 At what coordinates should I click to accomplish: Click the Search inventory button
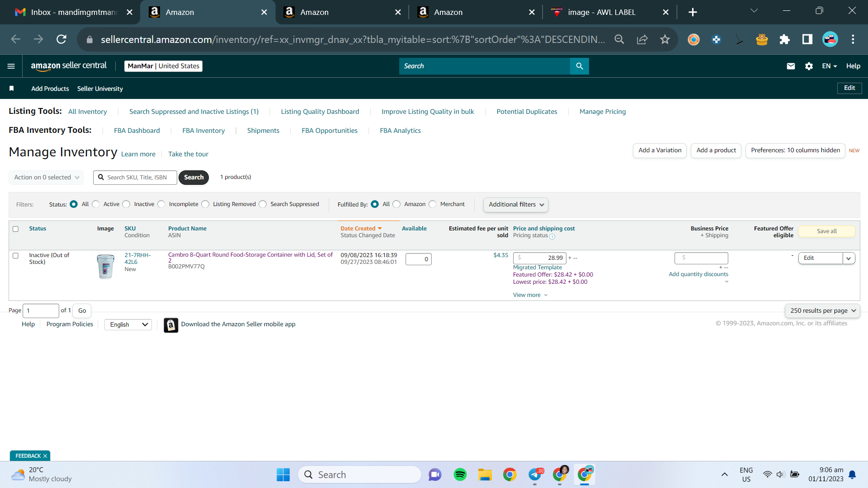193,178
